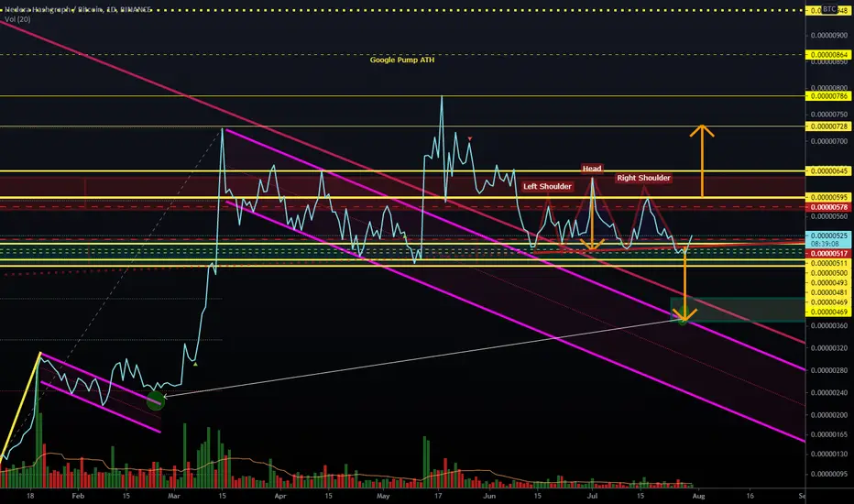854x504 pixels.
Task: Click the May label on the time axis
Action: [383, 496]
